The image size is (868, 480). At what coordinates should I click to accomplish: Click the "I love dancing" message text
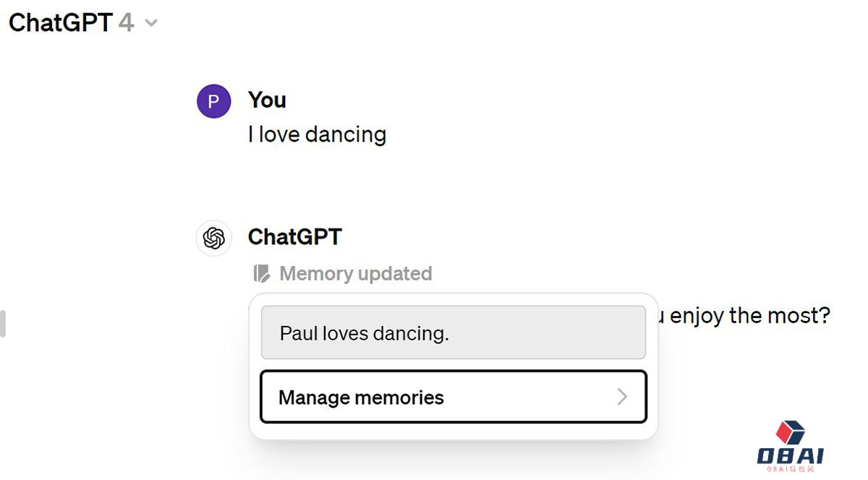point(317,134)
